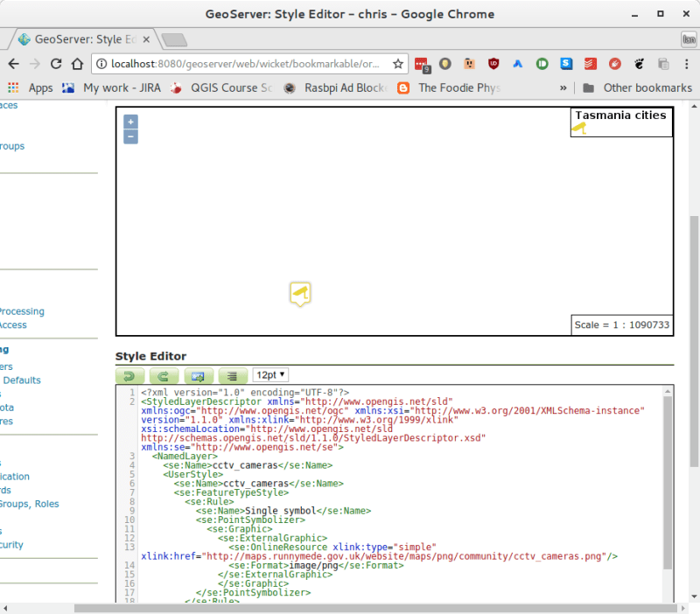Click the Tasmania cities legend title
This screenshot has width=700, height=614.
[620, 115]
